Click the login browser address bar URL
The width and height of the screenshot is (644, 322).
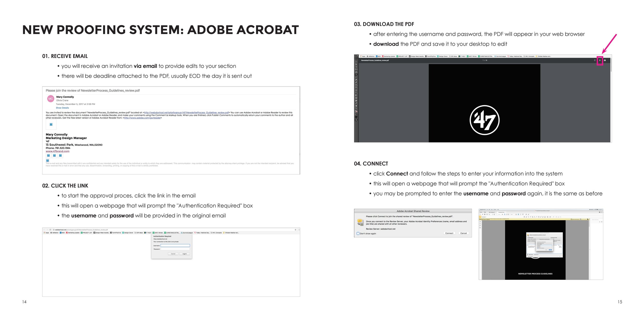(x=81, y=230)
